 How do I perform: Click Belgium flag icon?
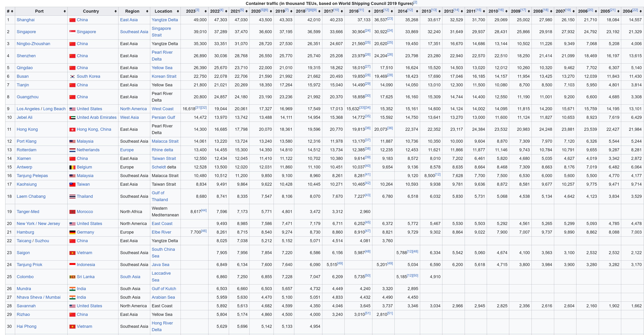[x=72, y=167]
